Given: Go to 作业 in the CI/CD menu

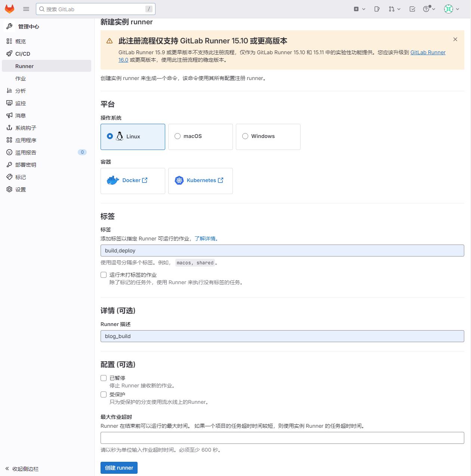Looking at the screenshot, I should (x=21, y=79).
